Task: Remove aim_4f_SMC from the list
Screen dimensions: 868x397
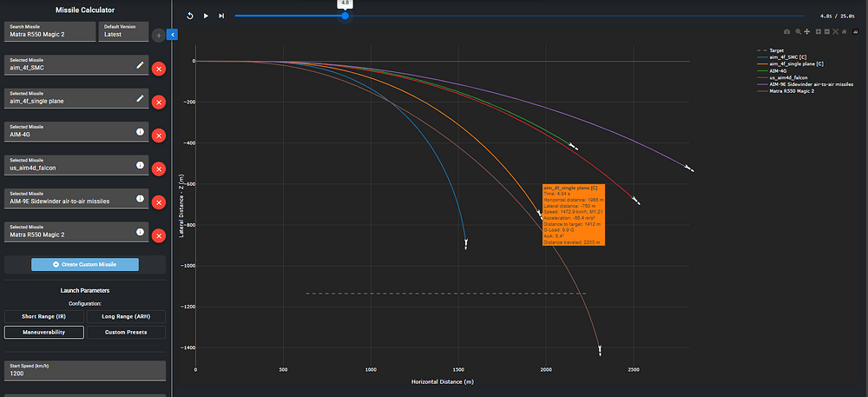Action: [x=159, y=69]
